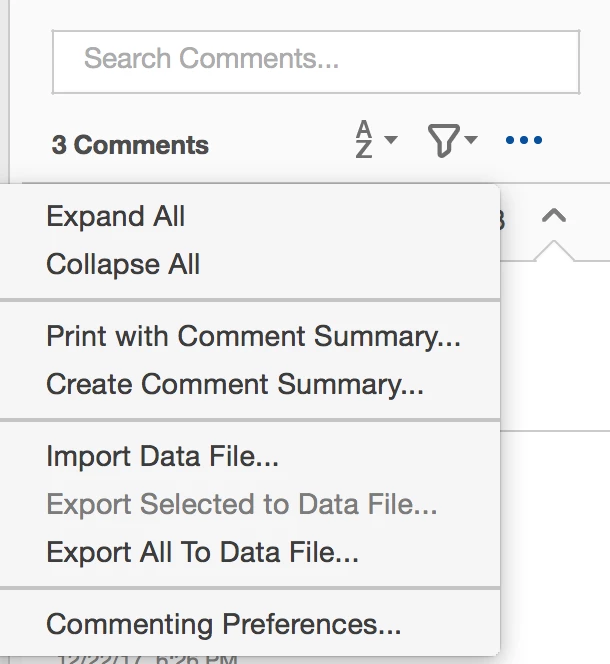Click inside the Search Comments field
This screenshot has width=610, height=664.
(x=315, y=61)
